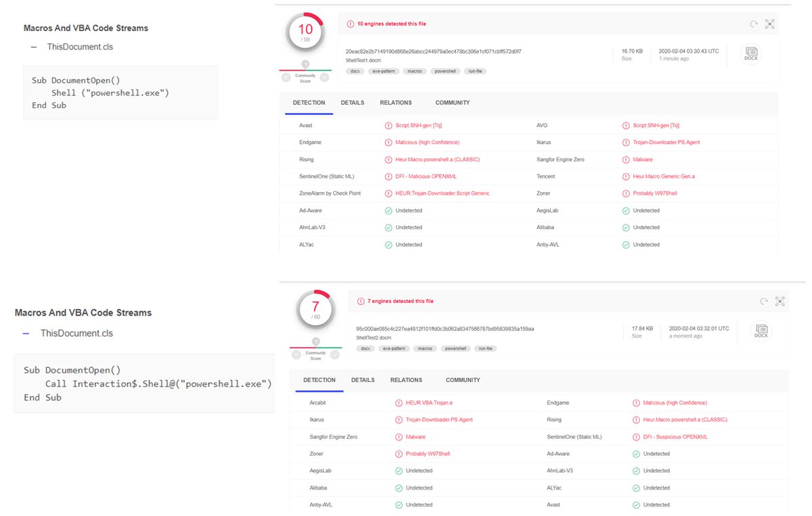Click 'Heur.Macro.Generic.Gen.a' Tencent result
Screen dimensions: 812x516
tap(664, 177)
